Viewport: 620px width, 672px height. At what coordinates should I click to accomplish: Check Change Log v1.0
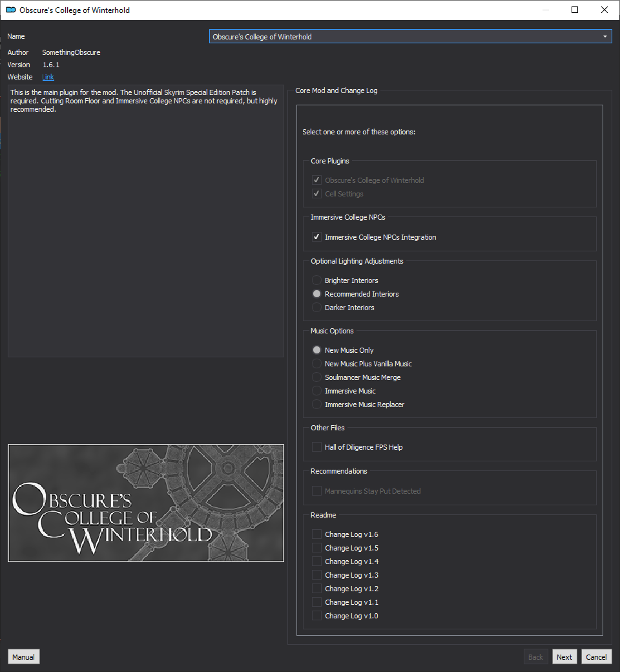coord(316,616)
